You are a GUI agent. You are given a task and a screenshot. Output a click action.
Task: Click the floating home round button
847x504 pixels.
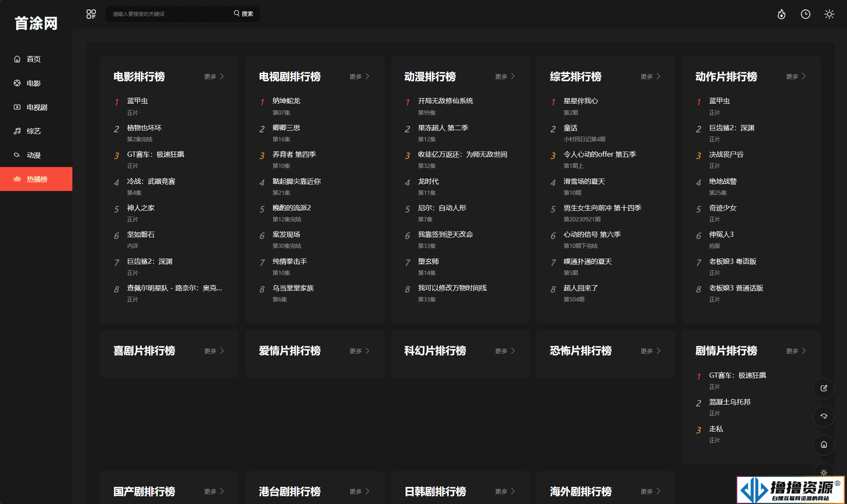tap(823, 444)
